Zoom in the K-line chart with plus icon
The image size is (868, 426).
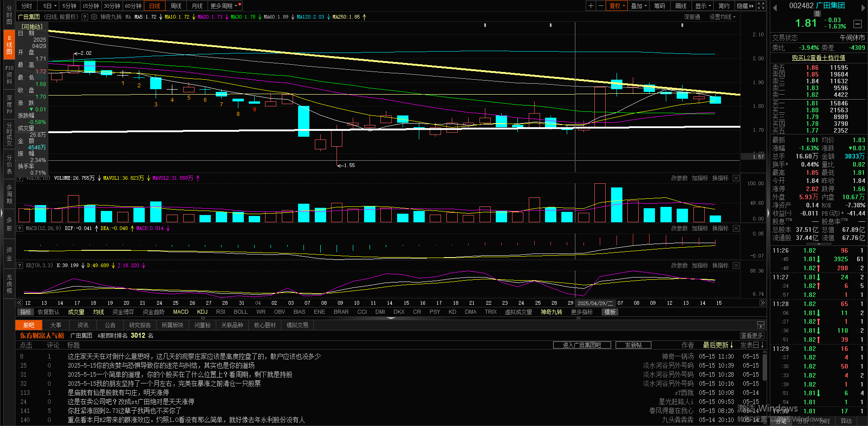tap(591, 6)
